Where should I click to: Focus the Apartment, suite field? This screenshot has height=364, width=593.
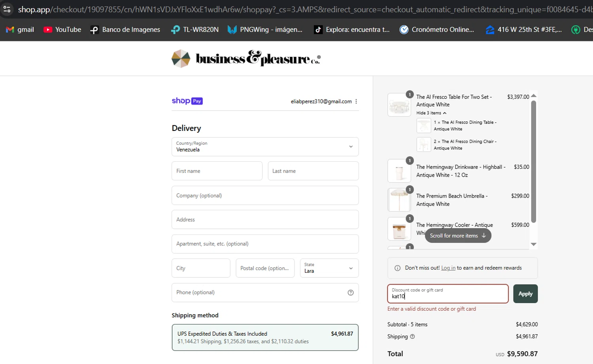(x=265, y=244)
